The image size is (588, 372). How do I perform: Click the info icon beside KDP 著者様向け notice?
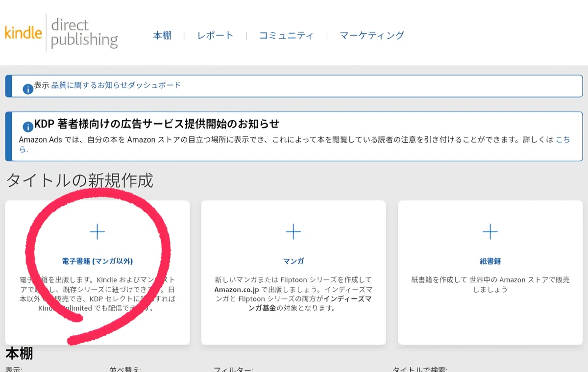28,126
